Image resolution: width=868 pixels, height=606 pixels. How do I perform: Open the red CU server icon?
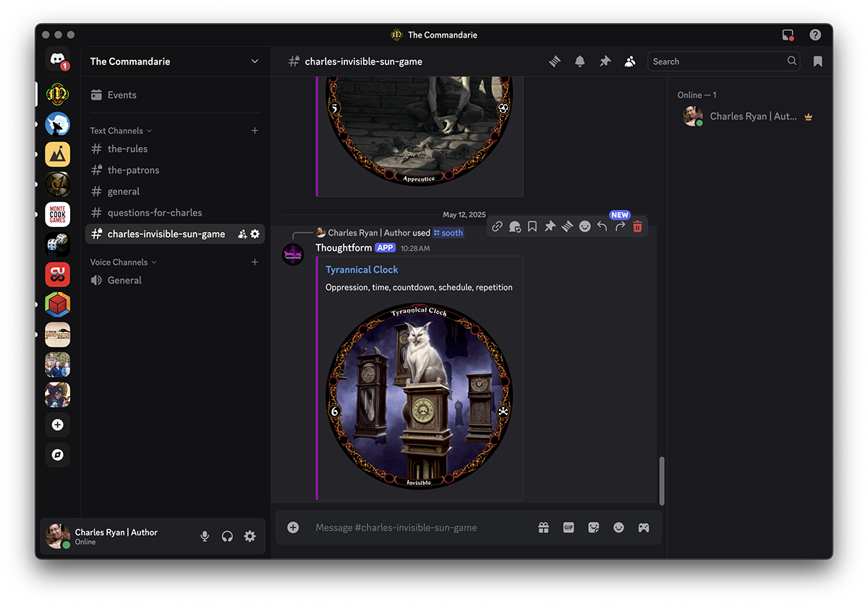[58, 275]
